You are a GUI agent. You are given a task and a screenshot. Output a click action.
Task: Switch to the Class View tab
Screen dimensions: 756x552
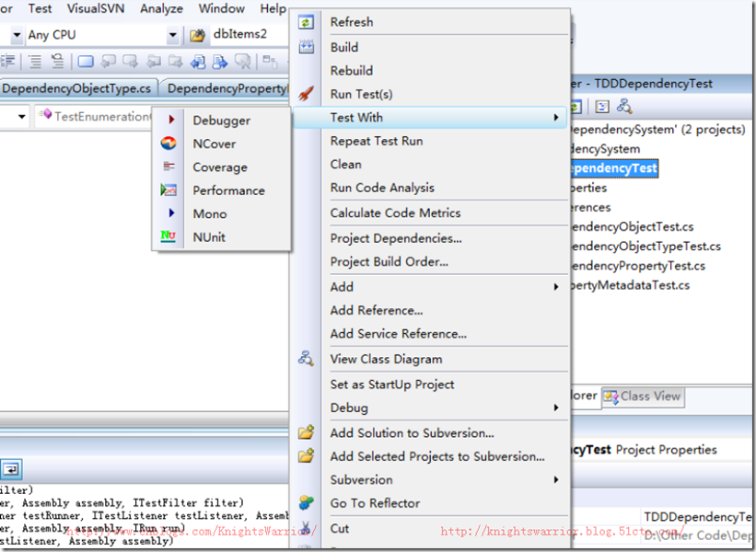click(x=649, y=397)
